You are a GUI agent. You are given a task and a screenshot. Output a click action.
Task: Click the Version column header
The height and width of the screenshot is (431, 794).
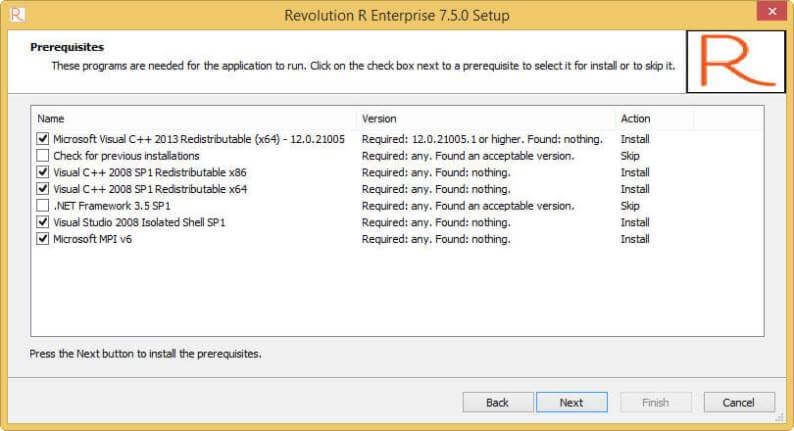pos(485,118)
